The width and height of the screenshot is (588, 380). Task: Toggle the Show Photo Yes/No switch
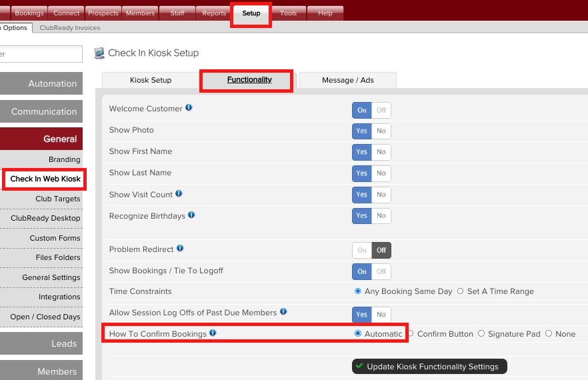point(371,131)
